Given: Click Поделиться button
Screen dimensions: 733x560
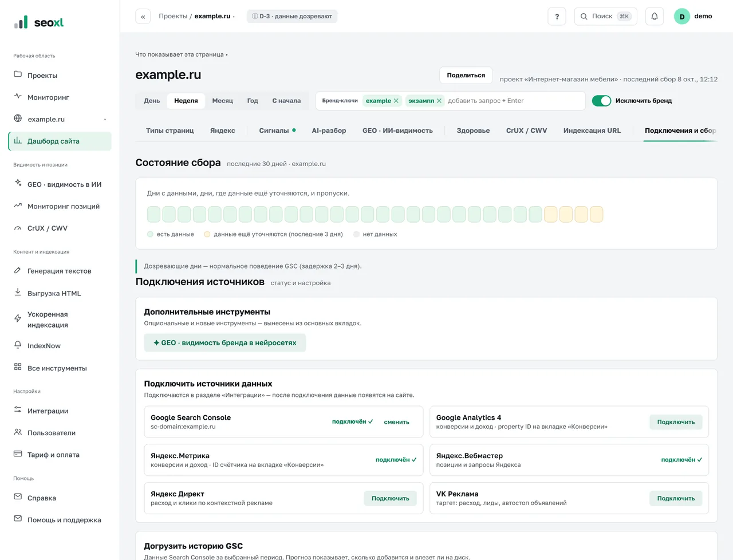Looking at the screenshot, I should point(466,75).
